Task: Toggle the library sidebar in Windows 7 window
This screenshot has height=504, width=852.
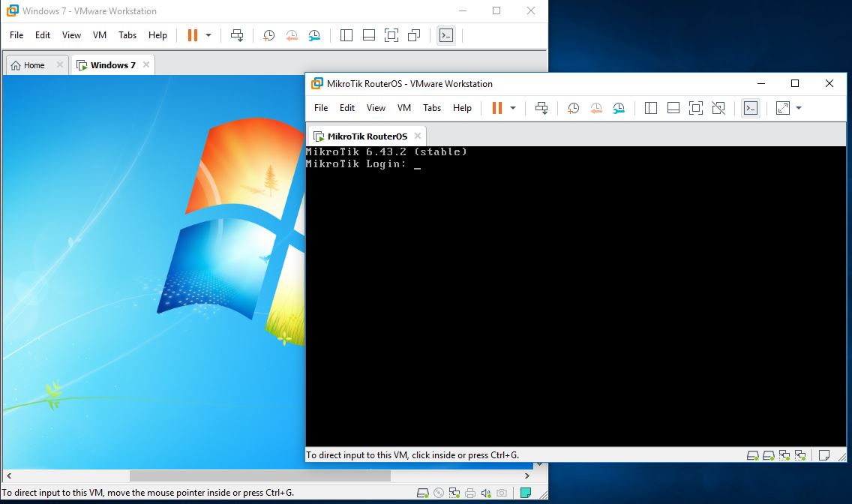Action: point(346,35)
